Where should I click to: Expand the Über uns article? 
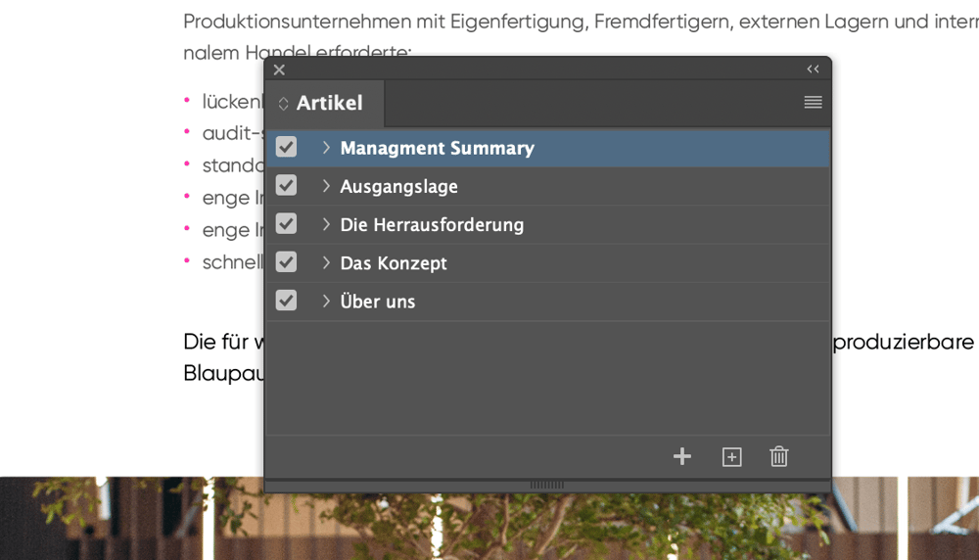[326, 301]
